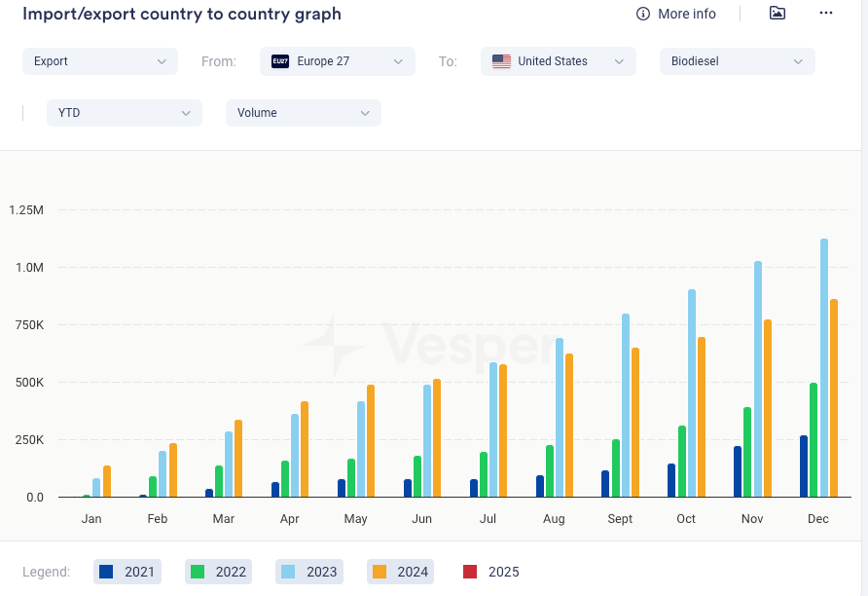Click the More info circle icon
Viewport: 868px width, 596px height.
tap(643, 14)
